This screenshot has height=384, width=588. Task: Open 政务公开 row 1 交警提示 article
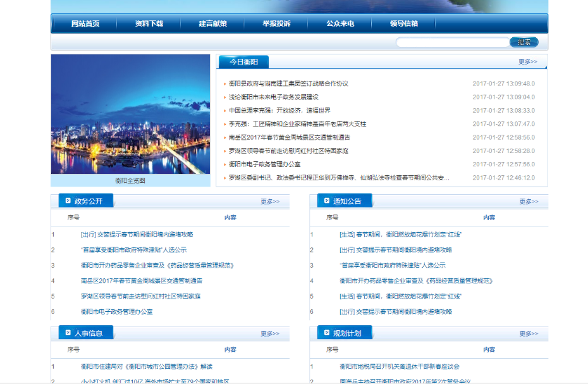coord(137,235)
